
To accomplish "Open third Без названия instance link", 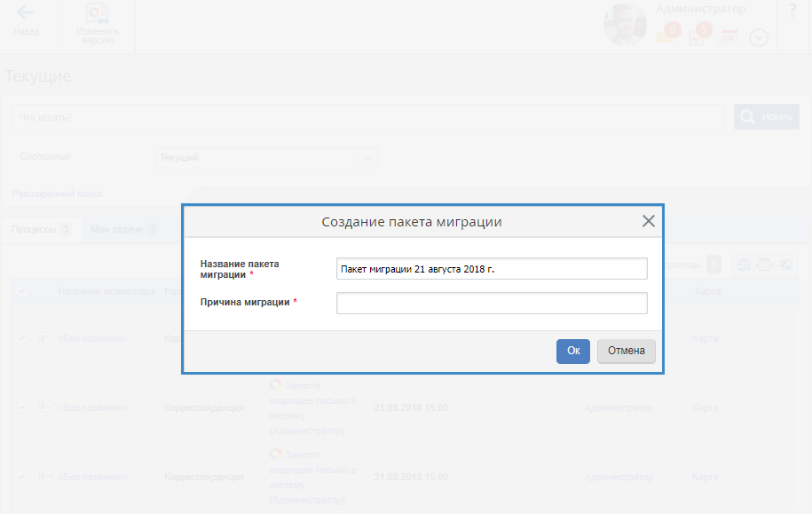I will [x=93, y=477].
